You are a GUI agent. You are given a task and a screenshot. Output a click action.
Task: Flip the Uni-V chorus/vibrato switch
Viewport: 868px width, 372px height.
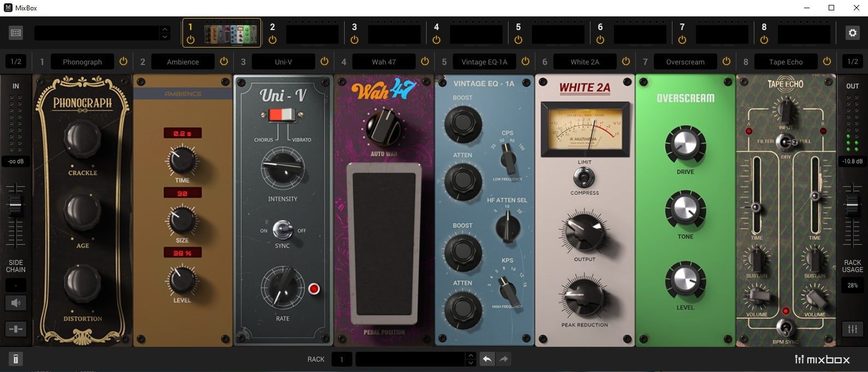point(282,115)
